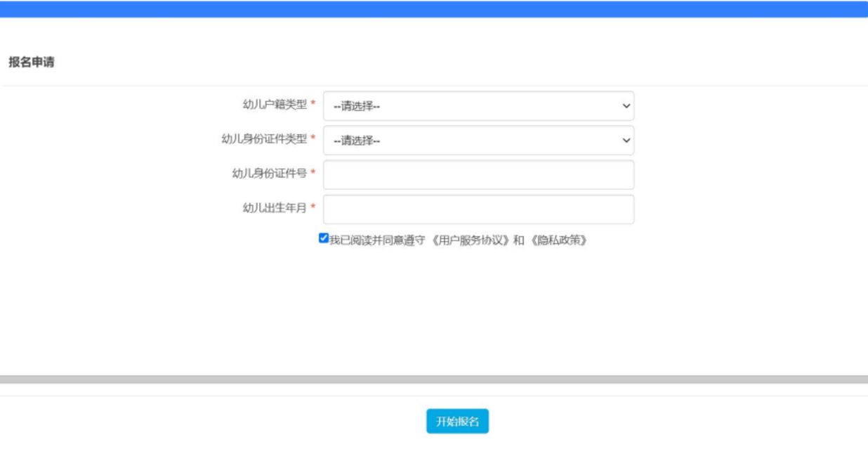This screenshot has height=454, width=868.
Task: Click the 我已阅读并同意遵守 agreement text
Action: [x=377, y=240]
